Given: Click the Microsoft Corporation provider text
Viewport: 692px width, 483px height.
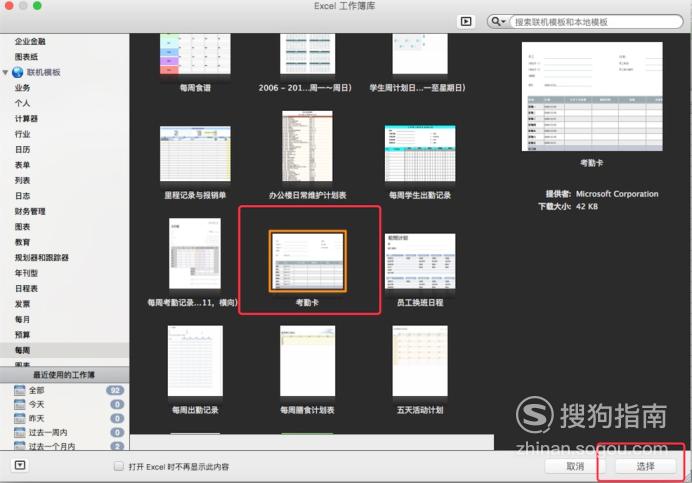Looking at the screenshot, I should pos(617,194).
